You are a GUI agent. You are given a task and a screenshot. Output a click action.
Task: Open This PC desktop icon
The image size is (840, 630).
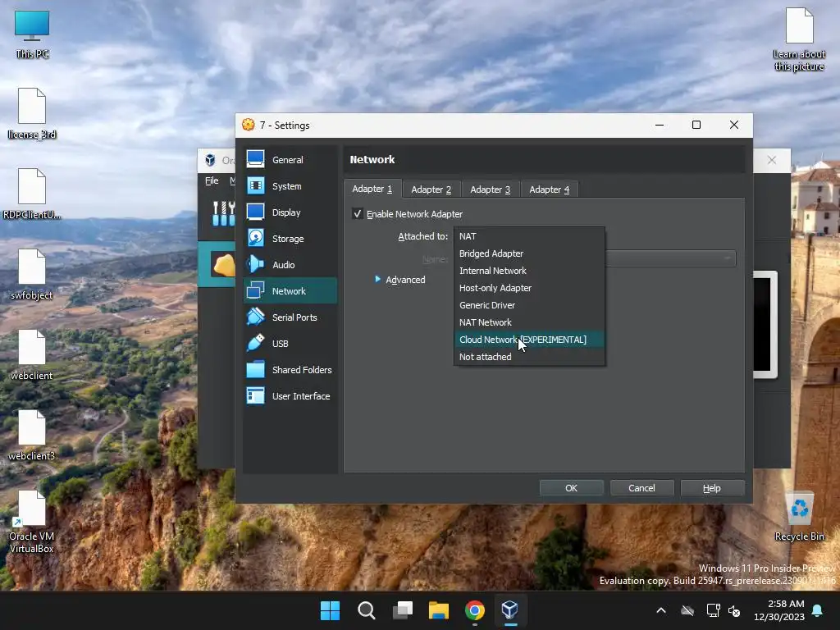click(32, 34)
